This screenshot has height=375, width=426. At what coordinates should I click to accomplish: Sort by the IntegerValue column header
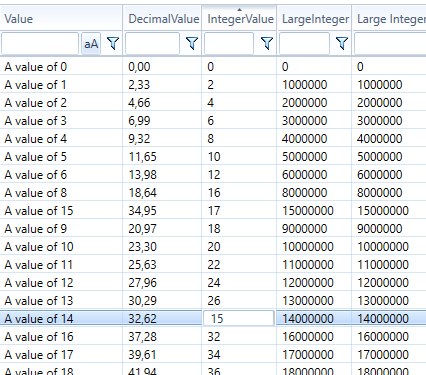tap(239, 19)
